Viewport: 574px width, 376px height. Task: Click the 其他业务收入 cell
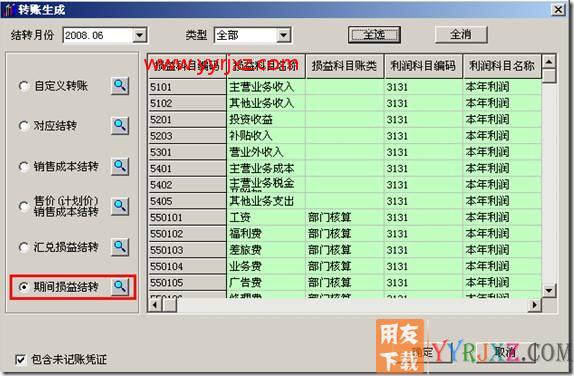tap(266, 103)
